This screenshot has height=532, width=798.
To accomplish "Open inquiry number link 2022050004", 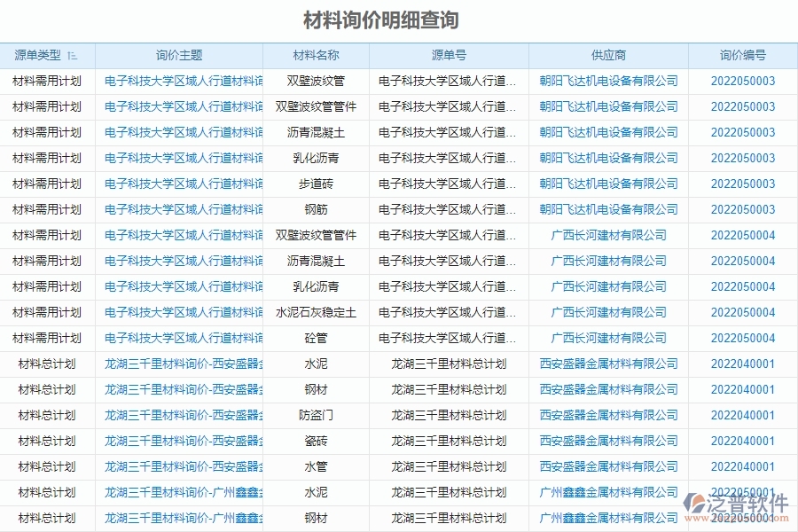I will [743, 235].
